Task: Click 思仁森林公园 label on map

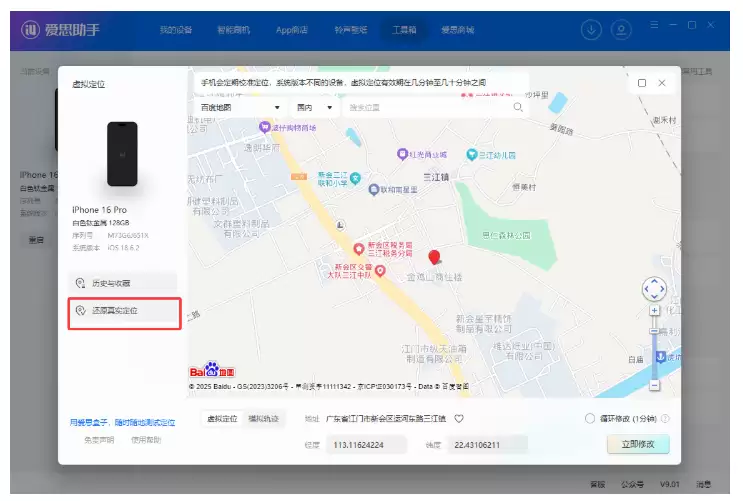Action: [x=506, y=235]
